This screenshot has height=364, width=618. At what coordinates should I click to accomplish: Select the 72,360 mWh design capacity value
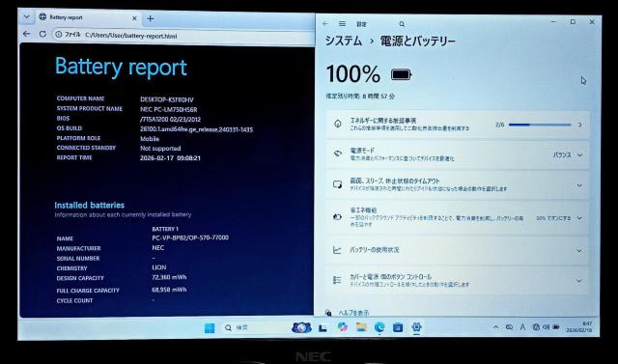(169, 277)
